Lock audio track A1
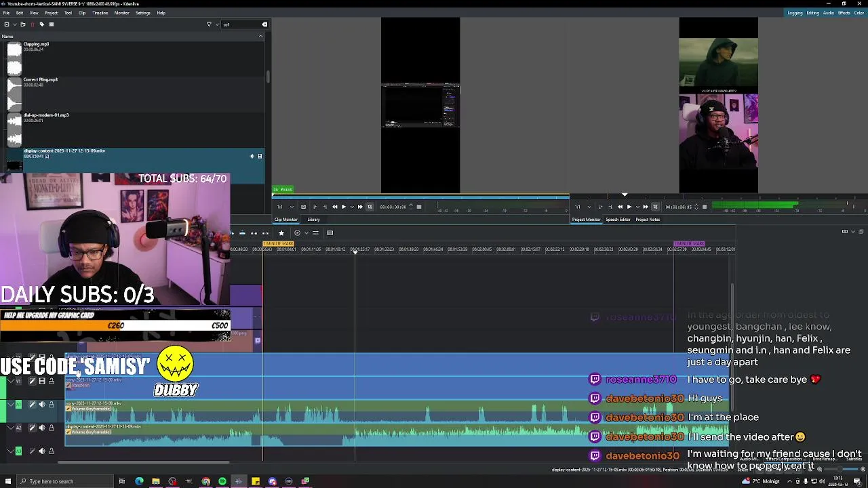 [x=52, y=405]
